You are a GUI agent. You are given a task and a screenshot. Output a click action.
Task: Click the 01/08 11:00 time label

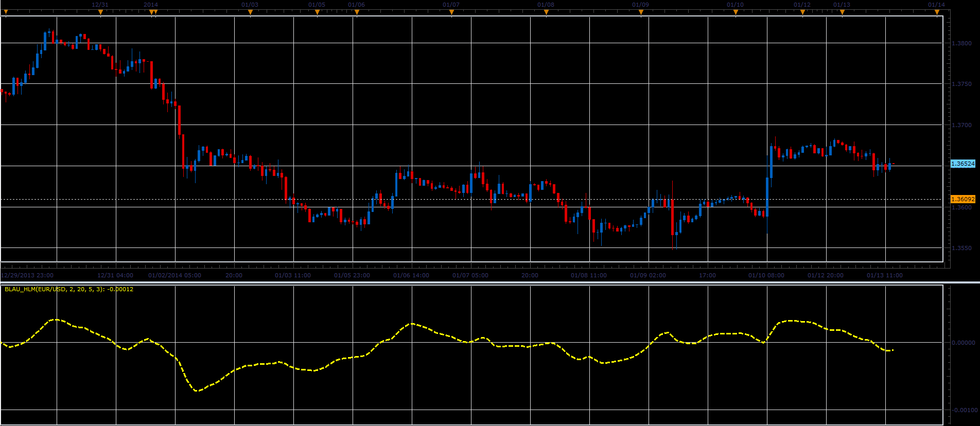(x=589, y=275)
